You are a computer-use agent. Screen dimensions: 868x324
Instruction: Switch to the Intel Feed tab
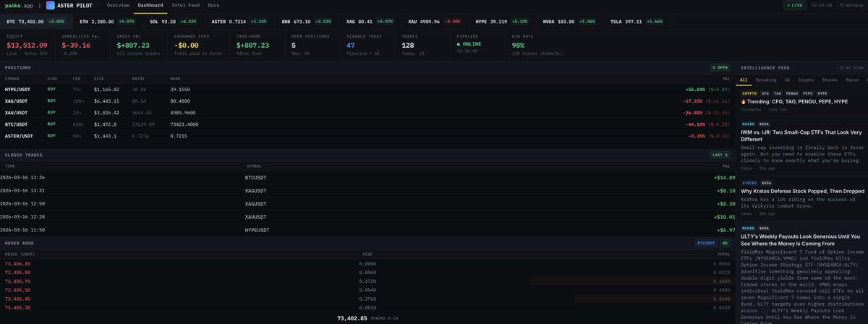coord(185,5)
